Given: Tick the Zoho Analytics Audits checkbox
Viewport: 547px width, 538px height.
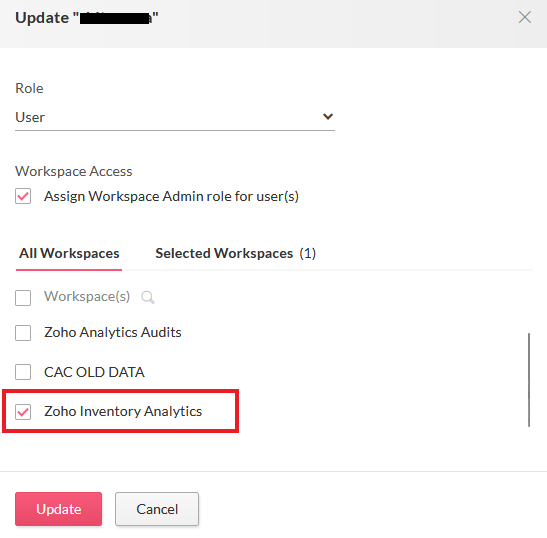Looking at the screenshot, I should tap(23, 333).
